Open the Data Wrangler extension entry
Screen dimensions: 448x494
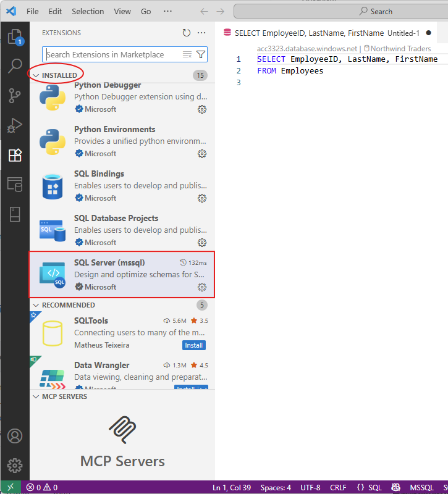click(x=122, y=374)
